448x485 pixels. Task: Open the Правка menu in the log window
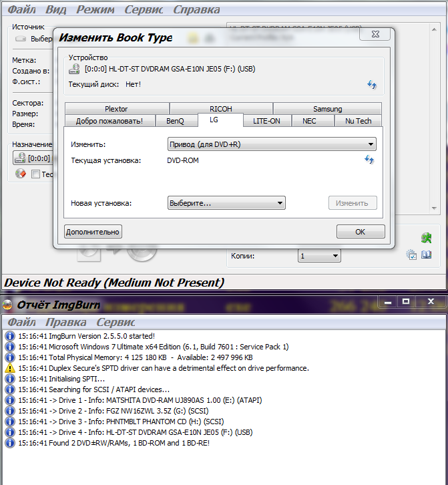(66, 322)
